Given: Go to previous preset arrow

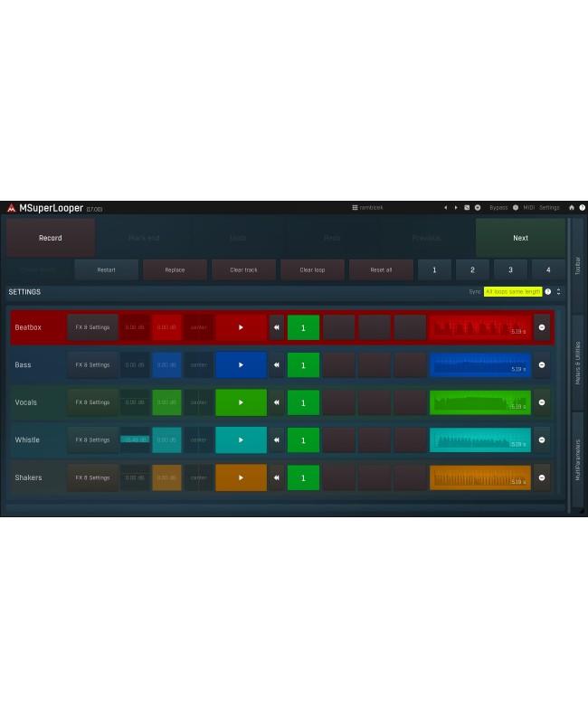Looking at the screenshot, I should [445, 207].
